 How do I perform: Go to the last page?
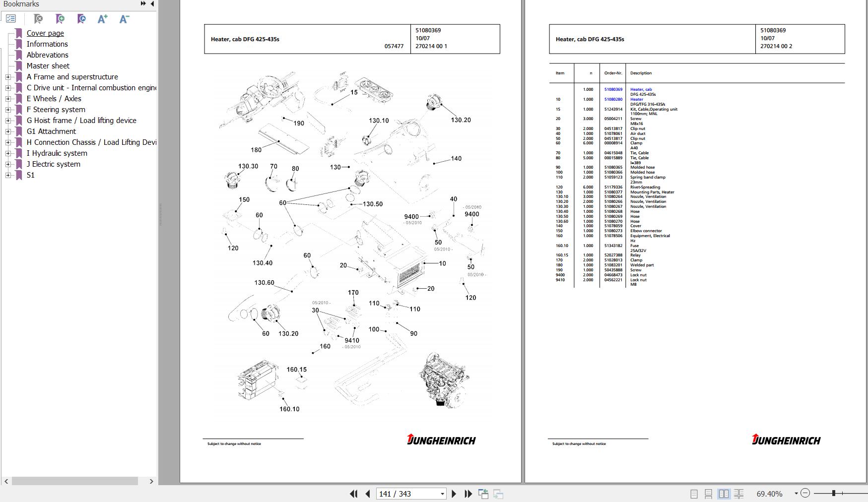tap(468, 494)
